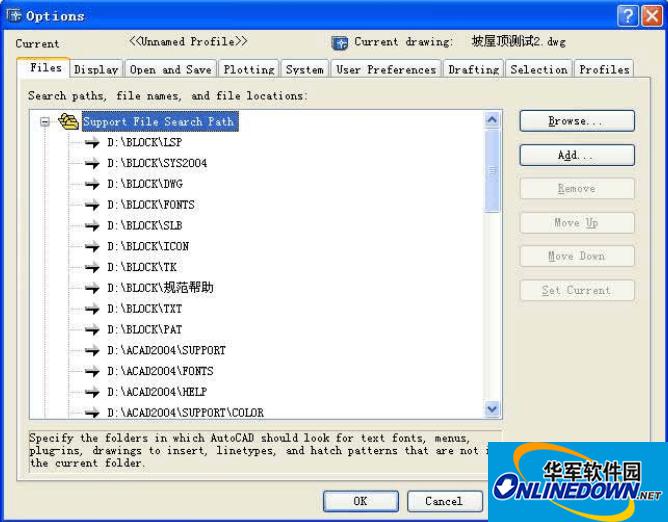Select the D:\BLOCK\TK path
The height and width of the screenshot is (522, 668).
(x=142, y=268)
